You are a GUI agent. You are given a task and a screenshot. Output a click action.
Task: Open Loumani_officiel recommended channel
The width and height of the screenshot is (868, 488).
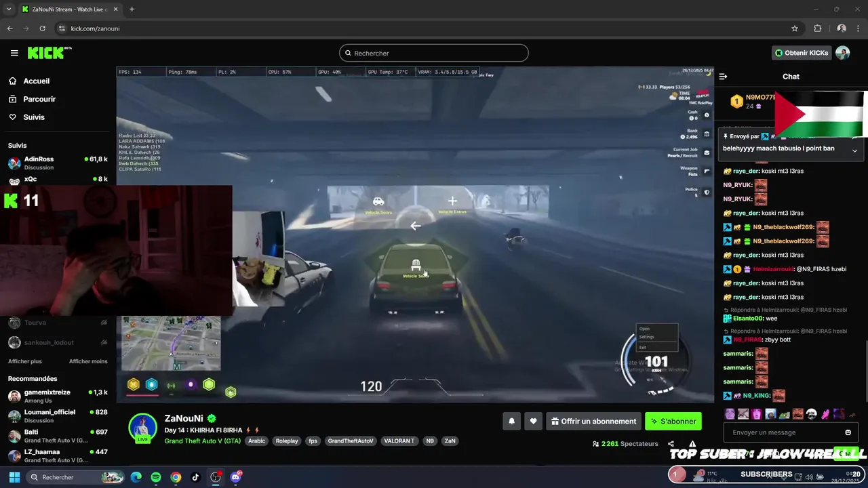[x=58, y=415]
